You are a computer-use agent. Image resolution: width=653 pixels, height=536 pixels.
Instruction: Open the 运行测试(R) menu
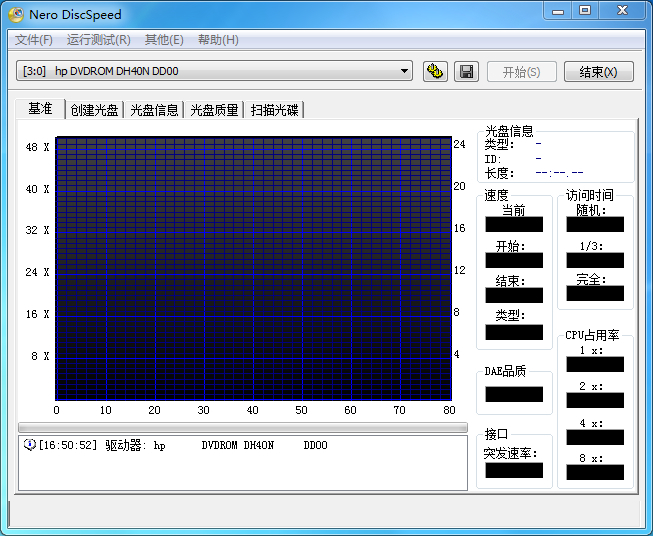coord(98,40)
